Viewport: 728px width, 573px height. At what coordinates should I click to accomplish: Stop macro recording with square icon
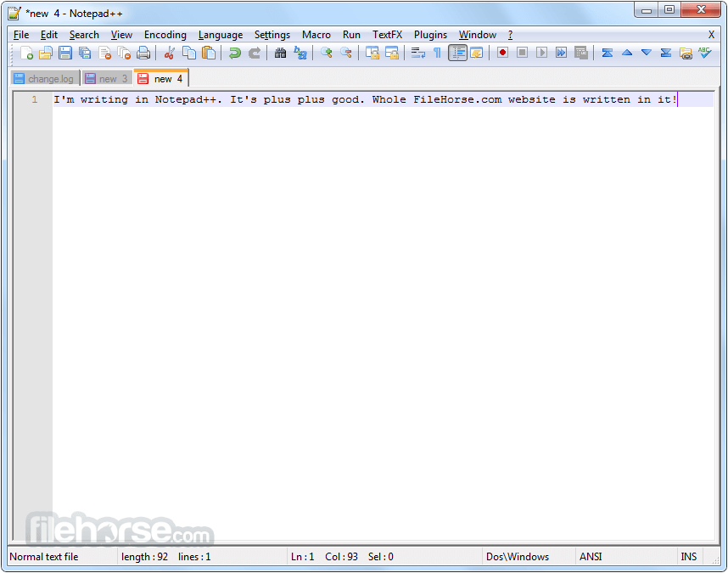click(523, 53)
